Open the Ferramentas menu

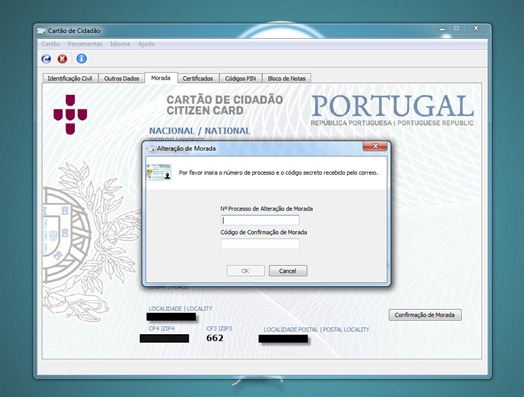click(x=85, y=44)
